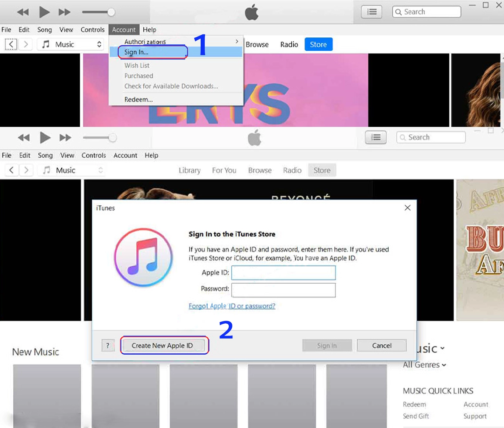
Task: Click the question mark help button
Action: click(108, 346)
